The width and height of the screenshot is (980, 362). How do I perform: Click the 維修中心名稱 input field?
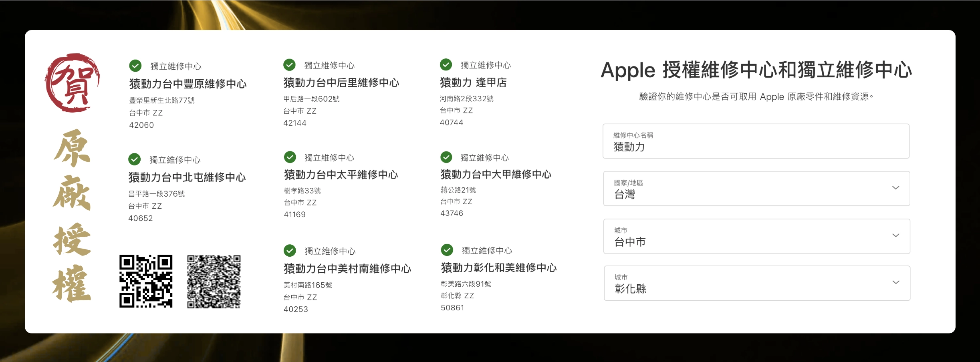[x=756, y=141]
